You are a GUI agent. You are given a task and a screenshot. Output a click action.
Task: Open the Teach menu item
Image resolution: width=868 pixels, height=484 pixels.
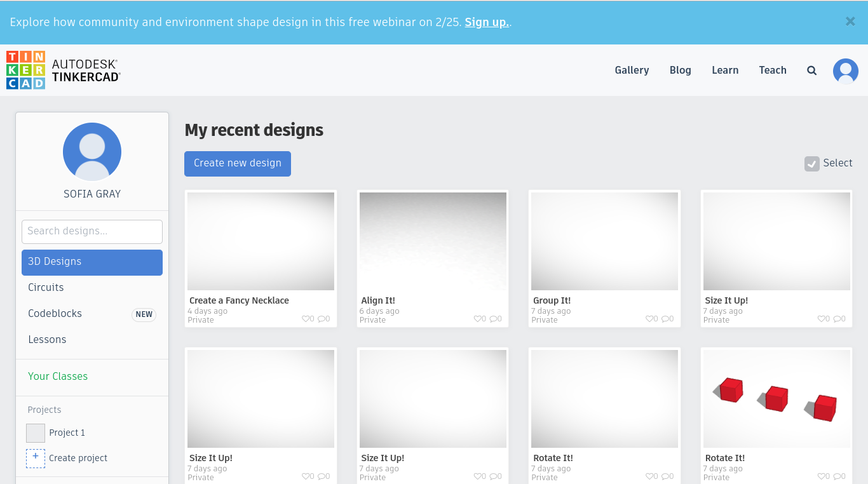[773, 71]
